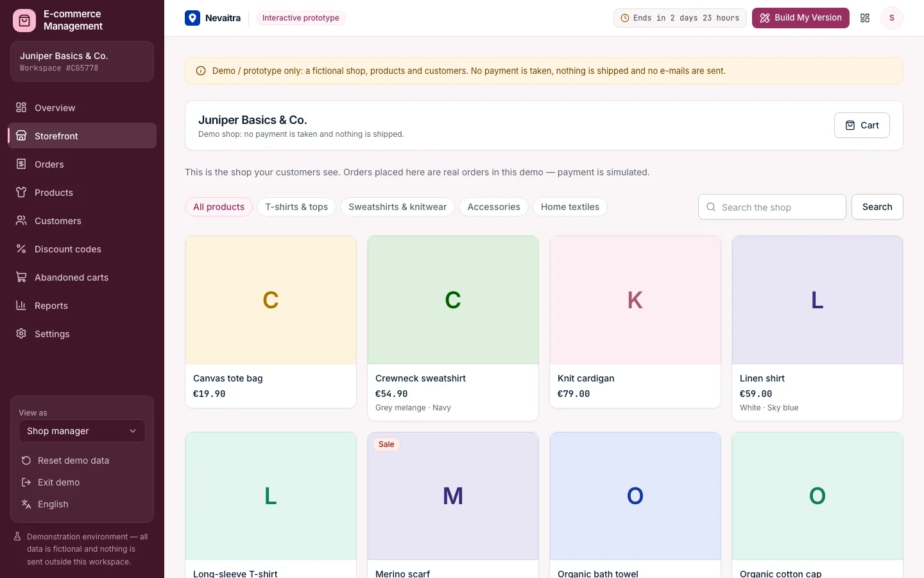Go to the Storefront sidebar item
The image size is (924, 578).
tap(82, 136)
